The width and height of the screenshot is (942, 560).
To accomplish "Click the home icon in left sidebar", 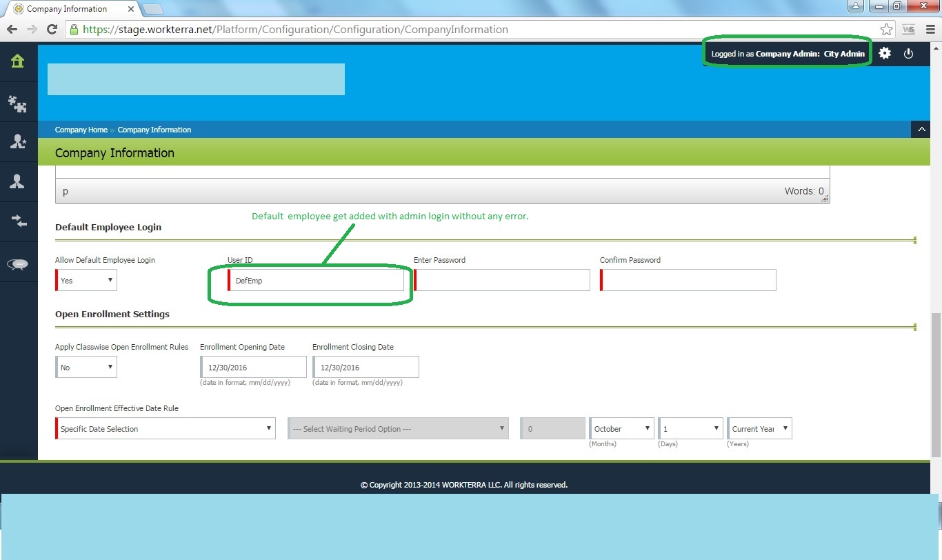I will [17, 61].
